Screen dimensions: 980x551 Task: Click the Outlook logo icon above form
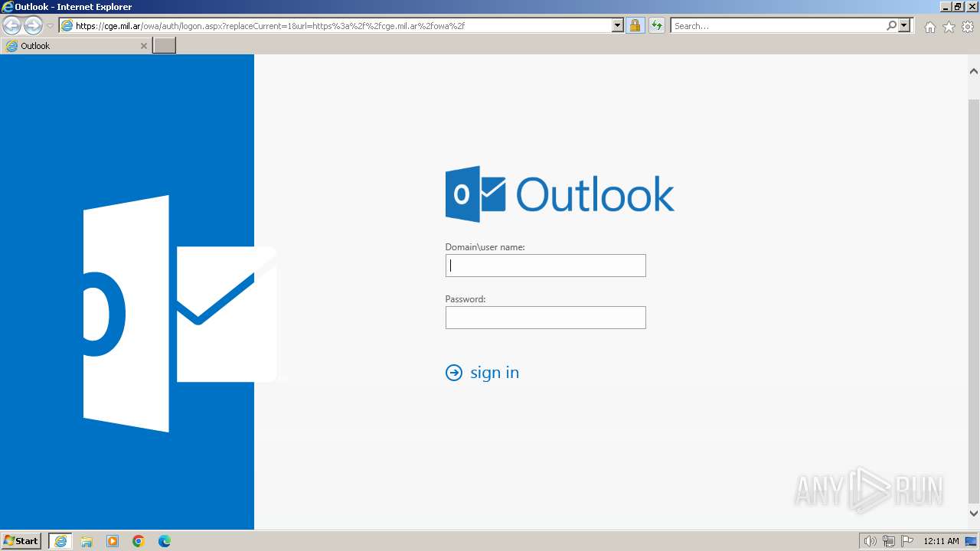coord(475,194)
